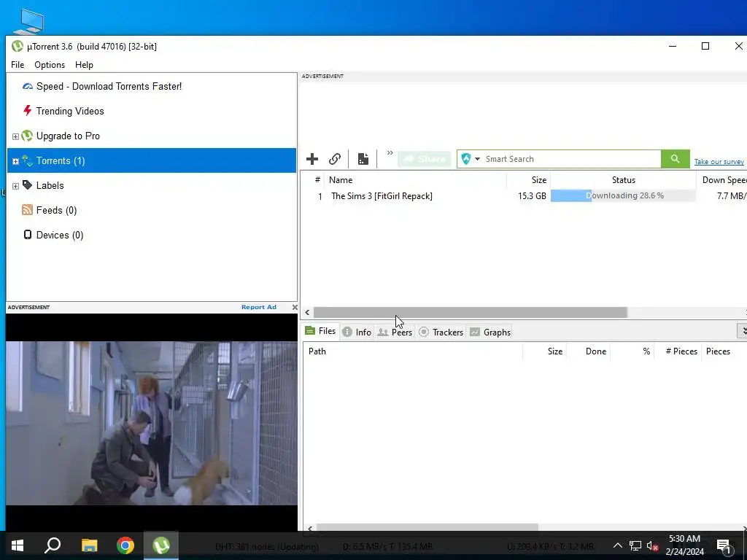Image resolution: width=747 pixels, height=560 pixels.
Task: Click the shield icon in the search box
Action: (466, 159)
